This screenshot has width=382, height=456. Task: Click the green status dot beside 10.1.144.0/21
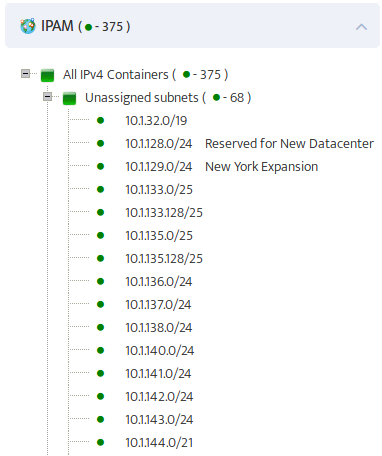[100, 442]
